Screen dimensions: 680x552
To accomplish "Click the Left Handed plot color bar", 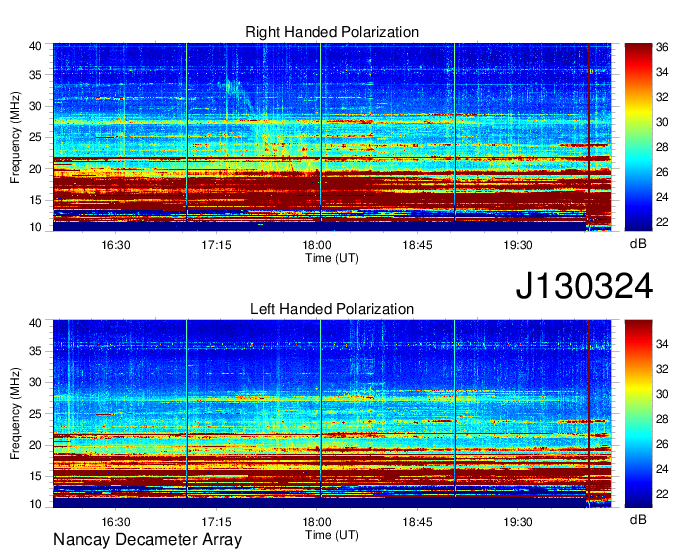I will 638,414.
